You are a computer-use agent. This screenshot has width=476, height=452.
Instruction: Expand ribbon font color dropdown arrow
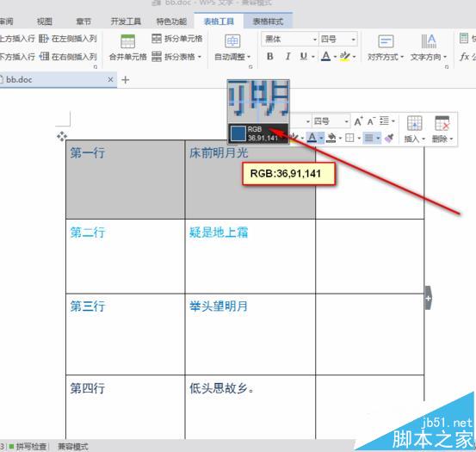pos(335,57)
